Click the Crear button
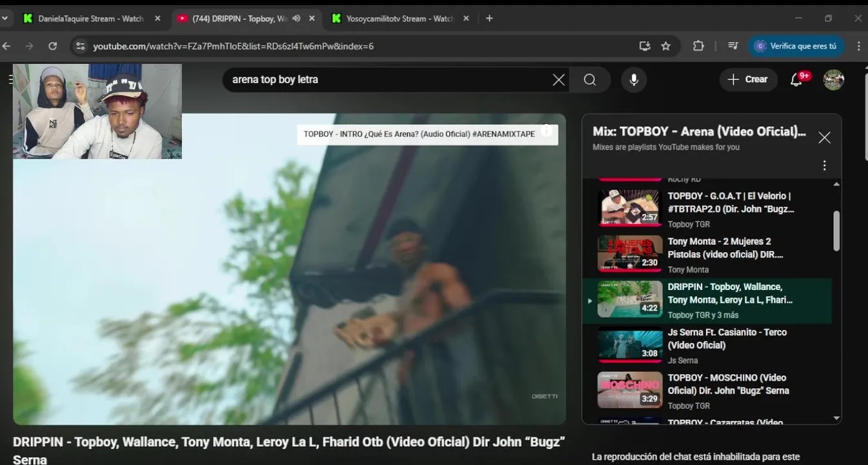This screenshot has height=465, width=868. (x=749, y=79)
